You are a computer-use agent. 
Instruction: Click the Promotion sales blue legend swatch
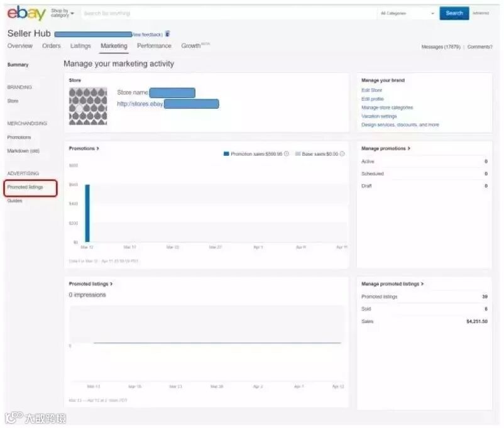(226, 154)
